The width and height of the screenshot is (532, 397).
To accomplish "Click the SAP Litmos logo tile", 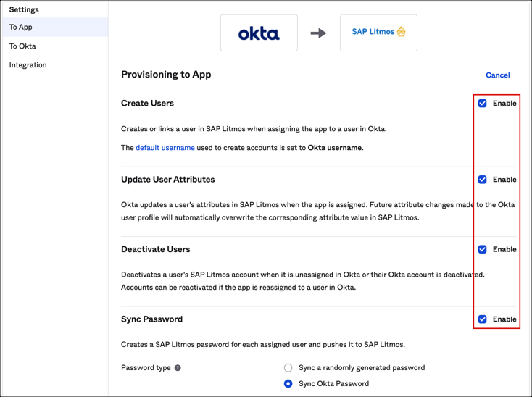I will pyautogui.click(x=378, y=33).
